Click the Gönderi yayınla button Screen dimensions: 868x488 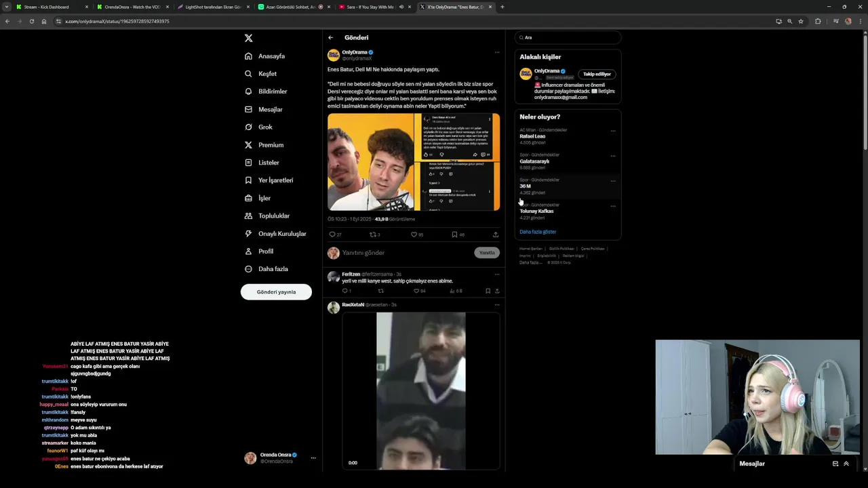click(276, 292)
